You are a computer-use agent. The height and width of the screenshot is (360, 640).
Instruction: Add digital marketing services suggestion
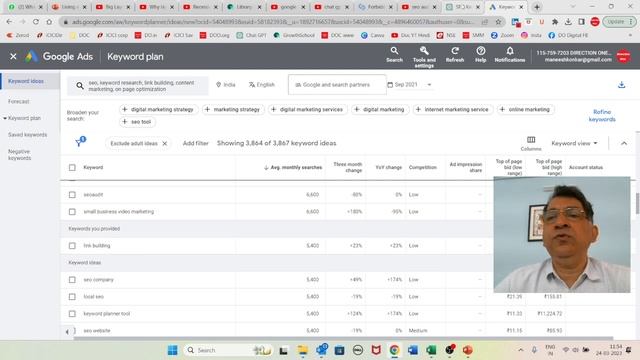(x=307, y=109)
